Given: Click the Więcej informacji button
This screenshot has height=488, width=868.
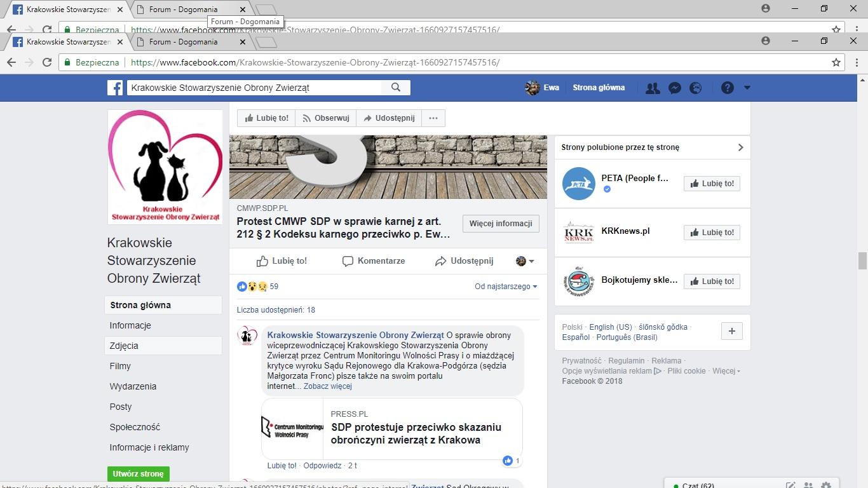Looking at the screenshot, I should click(501, 224).
